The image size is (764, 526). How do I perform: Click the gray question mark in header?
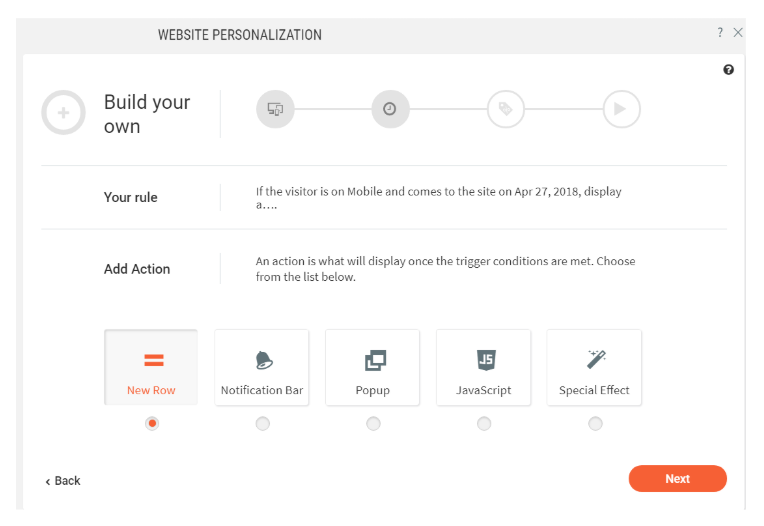click(720, 33)
